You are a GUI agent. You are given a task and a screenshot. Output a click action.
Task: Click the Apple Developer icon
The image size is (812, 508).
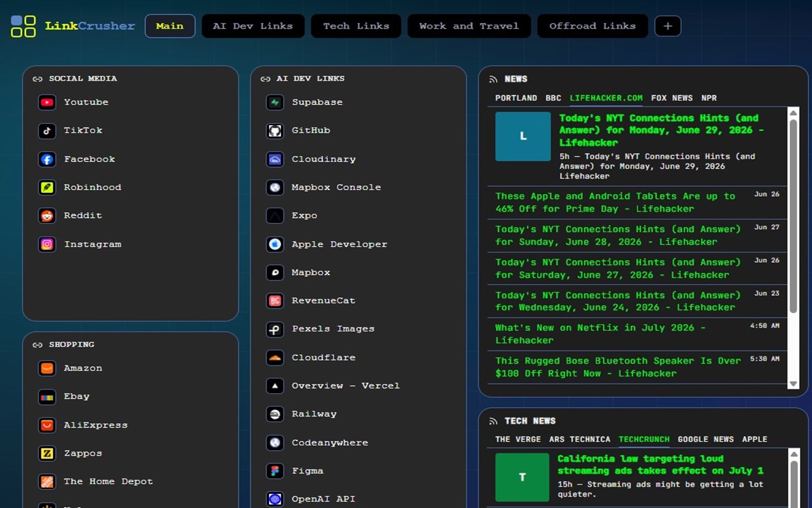(x=275, y=244)
